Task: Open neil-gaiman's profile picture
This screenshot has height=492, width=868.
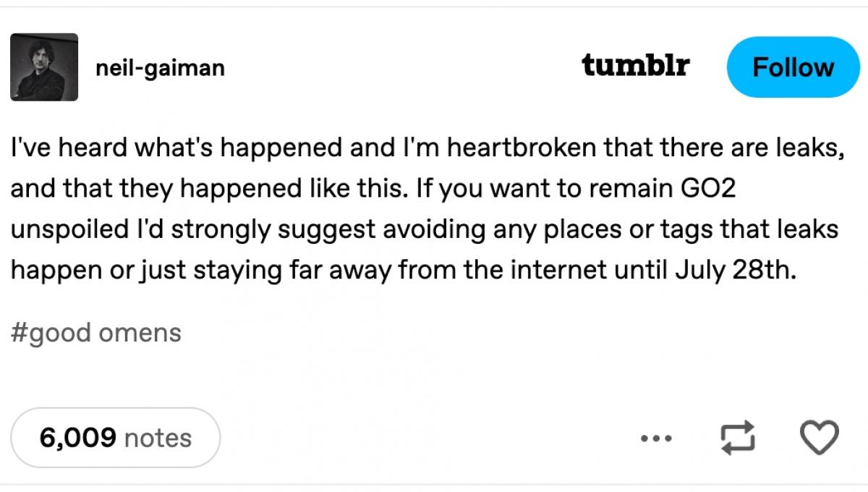Action: [x=43, y=67]
